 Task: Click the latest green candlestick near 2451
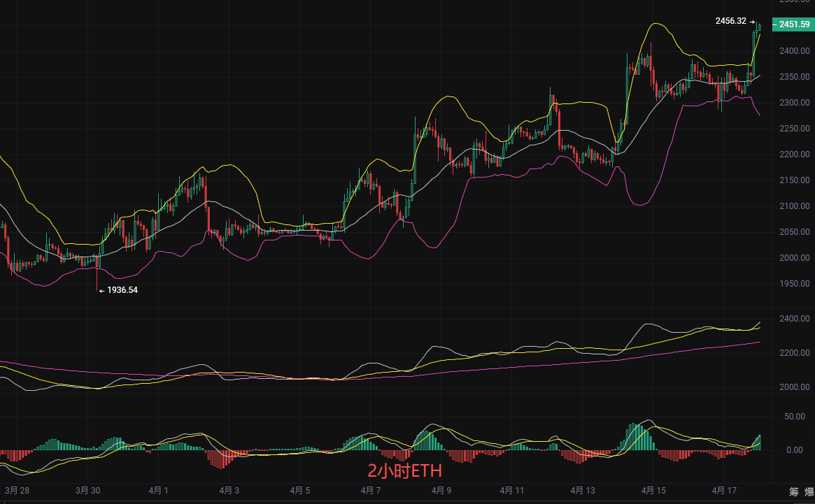(x=759, y=27)
